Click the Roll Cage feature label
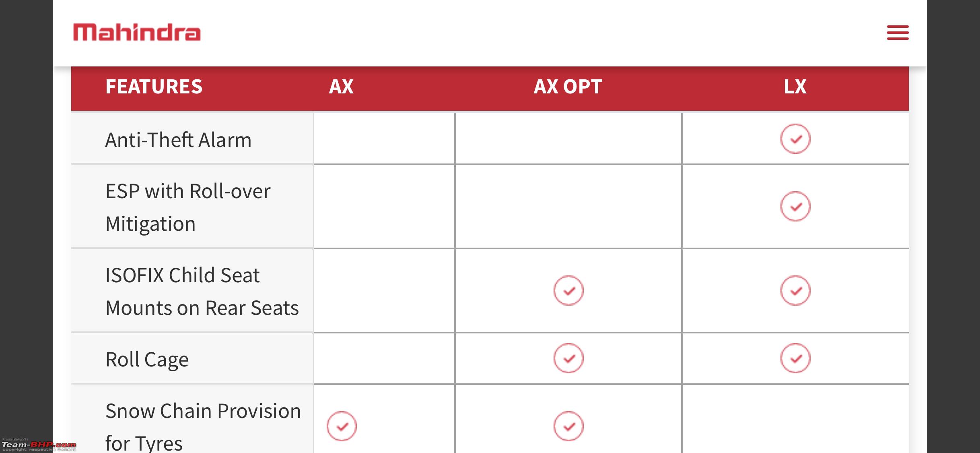This screenshot has width=980, height=453. click(x=147, y=360)
